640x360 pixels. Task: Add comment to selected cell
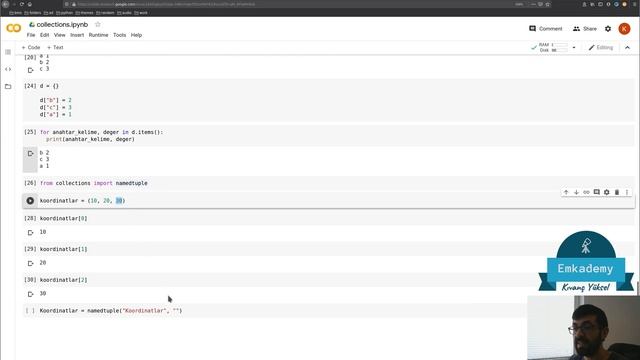pyautogui.click(x=597, y=192)
